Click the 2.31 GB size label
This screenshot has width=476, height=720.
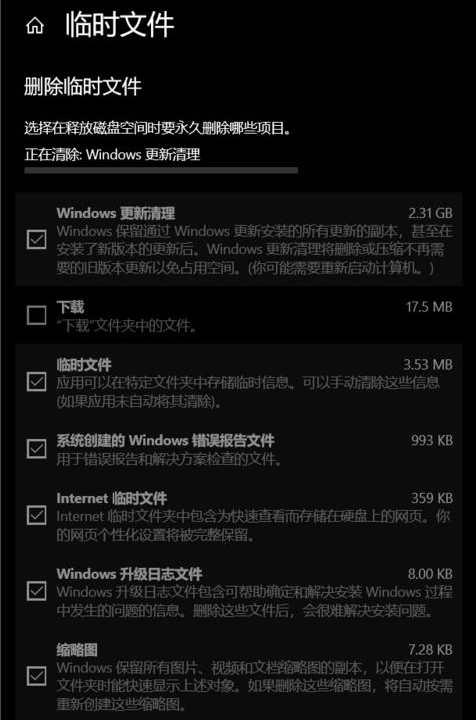[430, 213]
